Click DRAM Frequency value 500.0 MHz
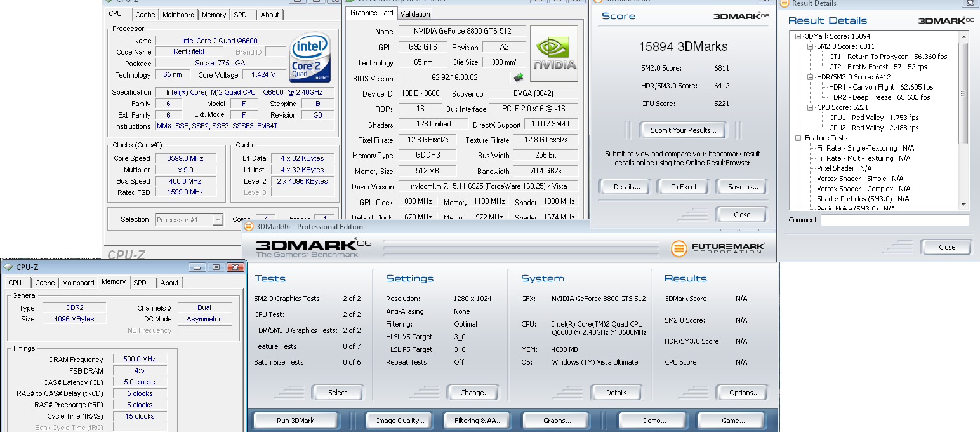 140,360
